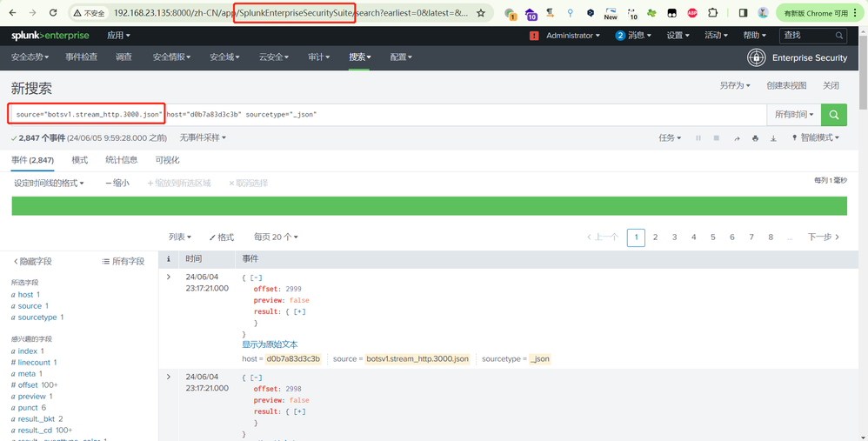
Task: Open the 应用 apps menu
Action: (118, 36)
